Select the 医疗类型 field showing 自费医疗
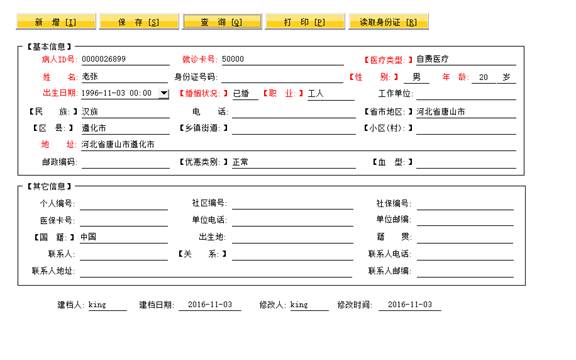Image resolution: width=576 pixels, height=360 pixels. pos(466,60)
